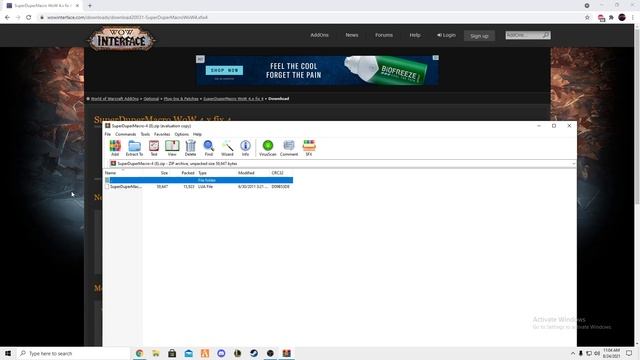Click the taskbar search box
640x360 pixels.
click(x=73, y=353)
